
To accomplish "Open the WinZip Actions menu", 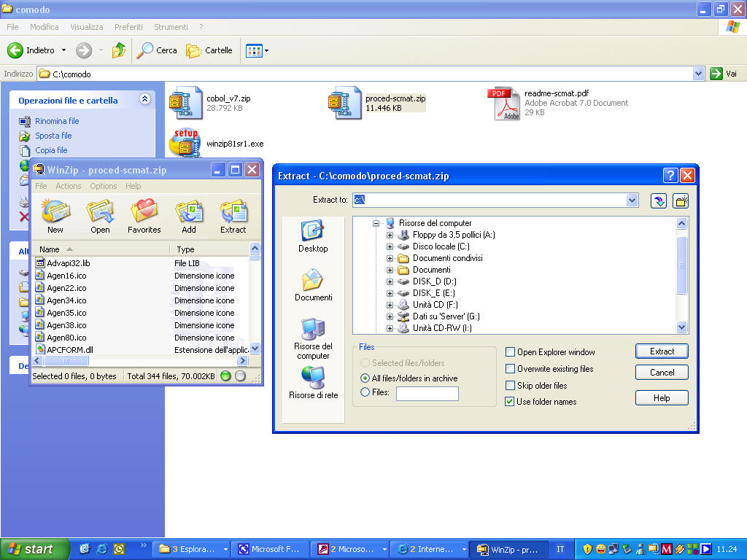I will [68, 186].
